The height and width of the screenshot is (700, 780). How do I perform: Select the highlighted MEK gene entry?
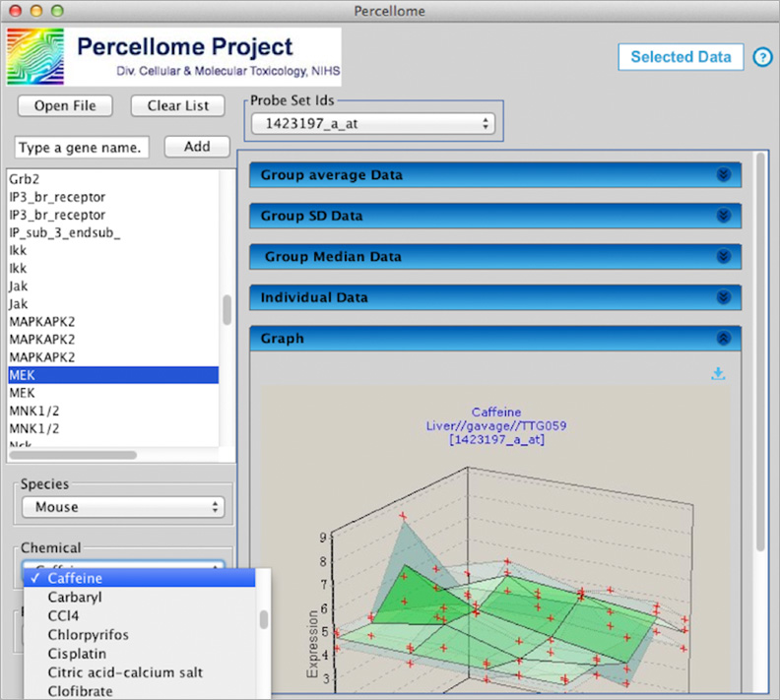coord(113,375)
